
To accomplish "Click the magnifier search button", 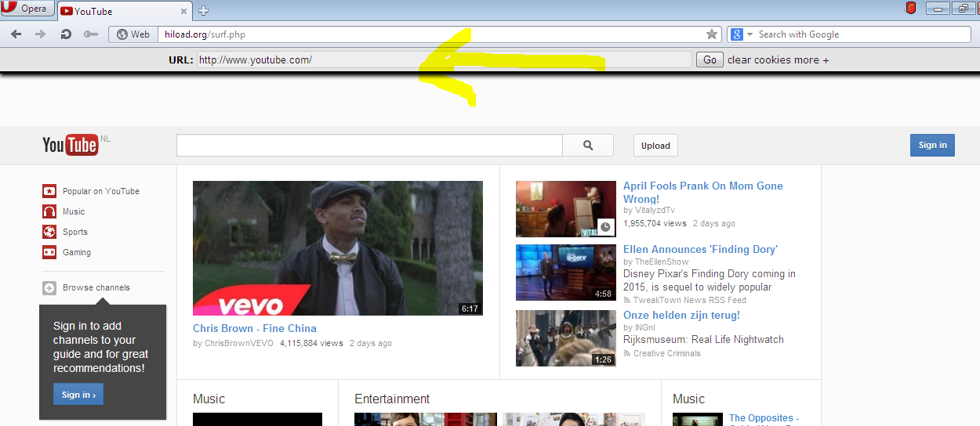I will [589, 145].
